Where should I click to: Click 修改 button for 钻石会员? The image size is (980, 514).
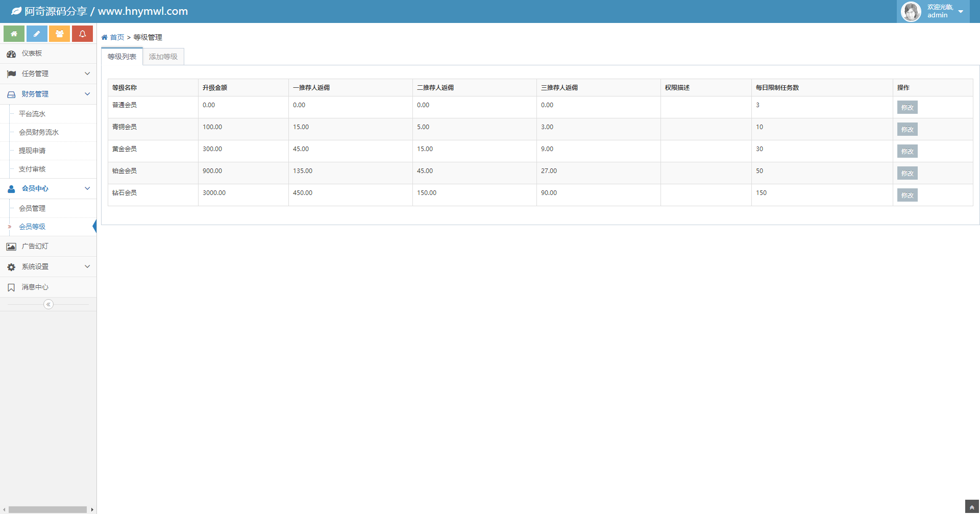pos(907,195)
